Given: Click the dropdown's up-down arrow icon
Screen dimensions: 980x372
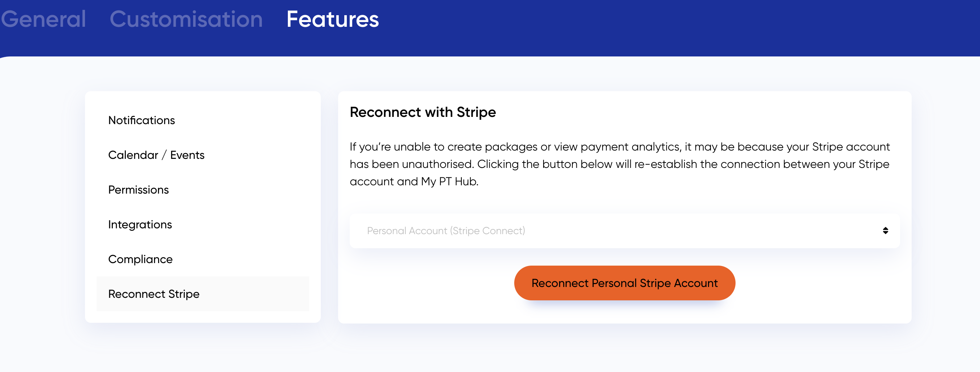Looking at the screenshot, I should click(x=885, y=231).
